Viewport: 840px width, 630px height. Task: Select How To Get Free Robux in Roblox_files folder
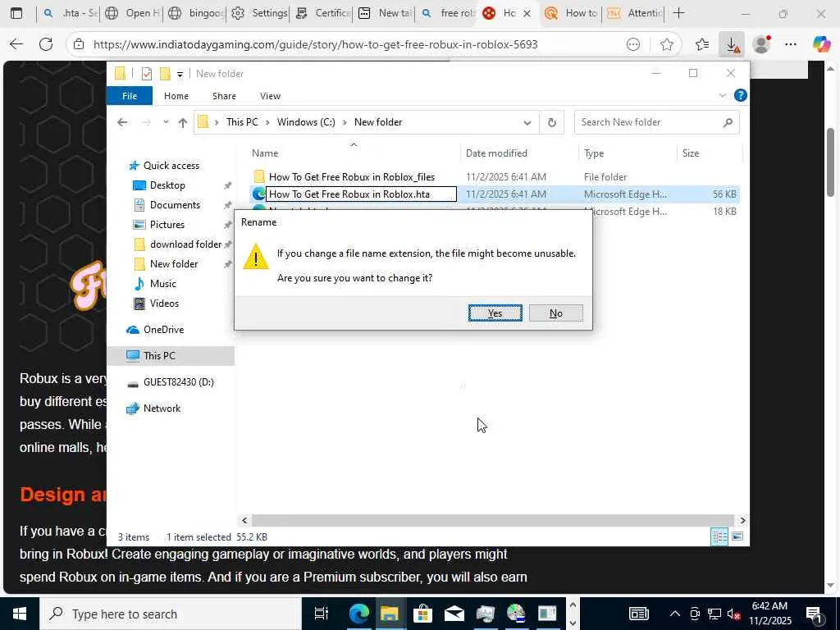click(x=352, y=177)
